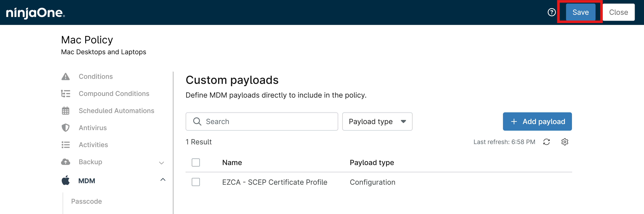Open the Payload type filter dropdown
644x214 pixels.
click(377, 121)
